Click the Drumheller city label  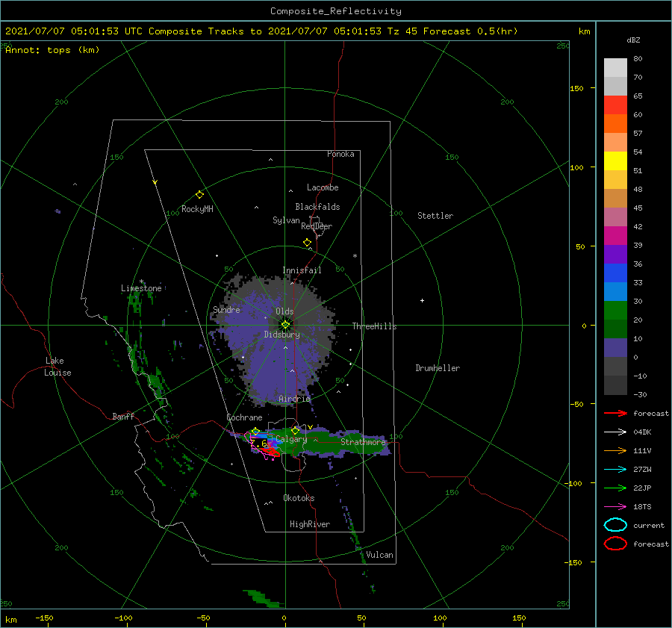(438, 368)
